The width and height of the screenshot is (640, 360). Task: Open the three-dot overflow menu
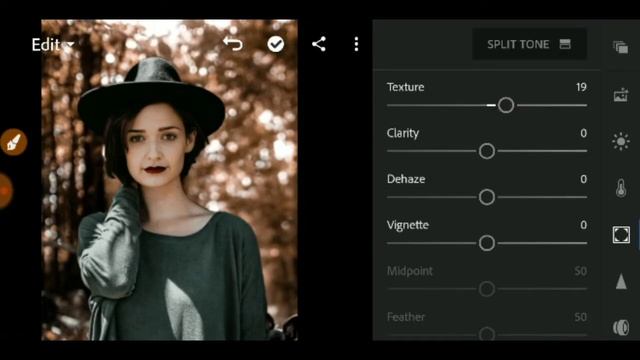tap(356, 44)
